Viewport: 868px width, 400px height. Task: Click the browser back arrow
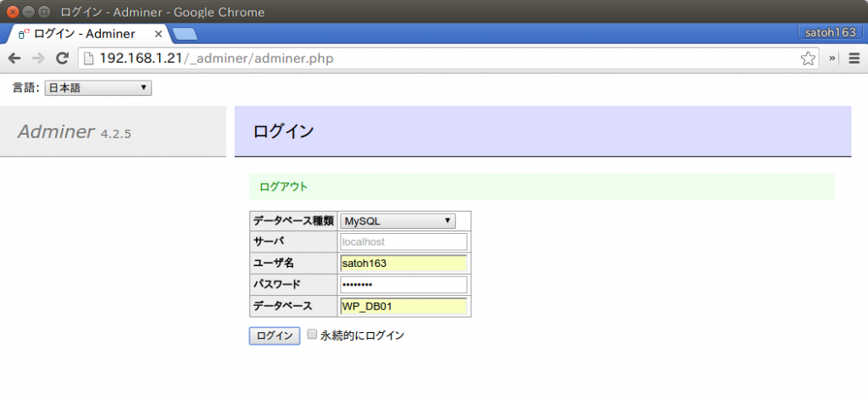pyautogui.click(x=14, y=58)
